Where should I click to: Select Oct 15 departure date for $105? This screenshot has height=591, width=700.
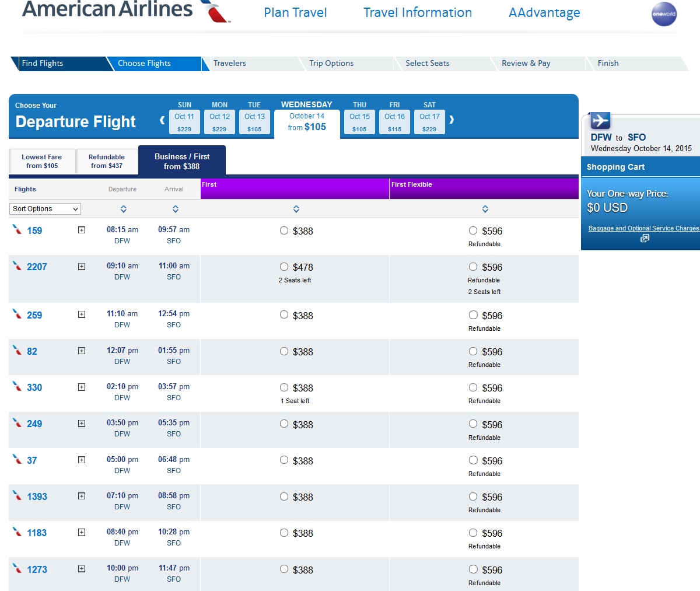coord(359,121)
